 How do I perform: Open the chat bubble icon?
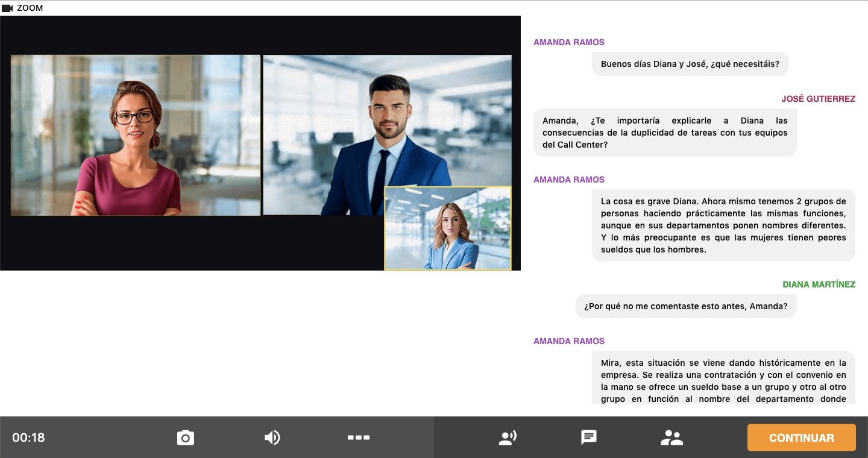click(x=589, y=438)
